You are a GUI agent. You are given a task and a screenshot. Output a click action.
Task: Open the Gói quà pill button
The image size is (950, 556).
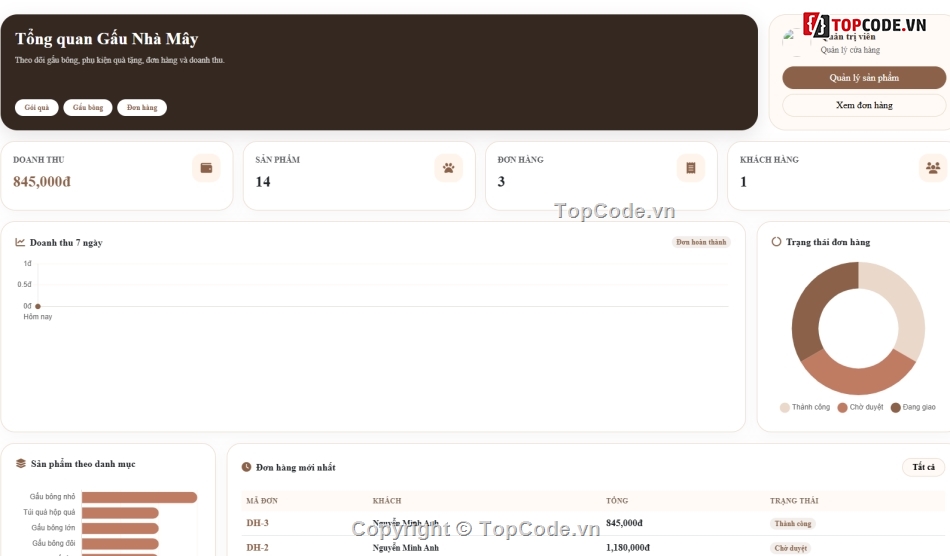(x=36, y=107)
